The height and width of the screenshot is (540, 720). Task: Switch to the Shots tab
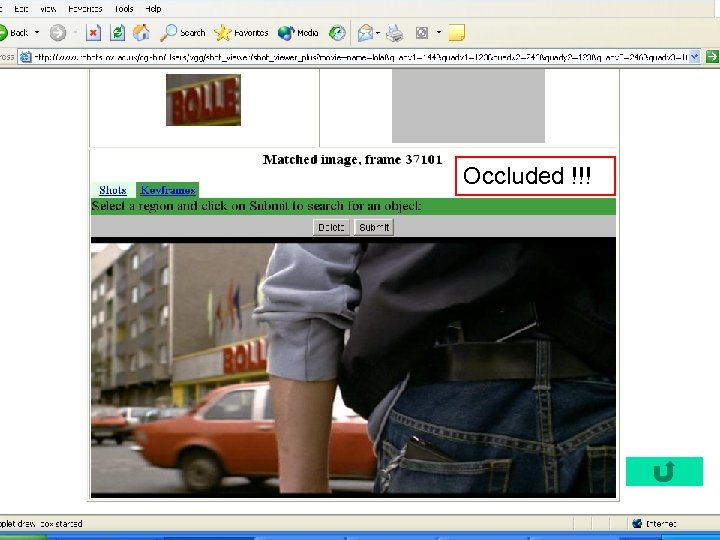112,190
